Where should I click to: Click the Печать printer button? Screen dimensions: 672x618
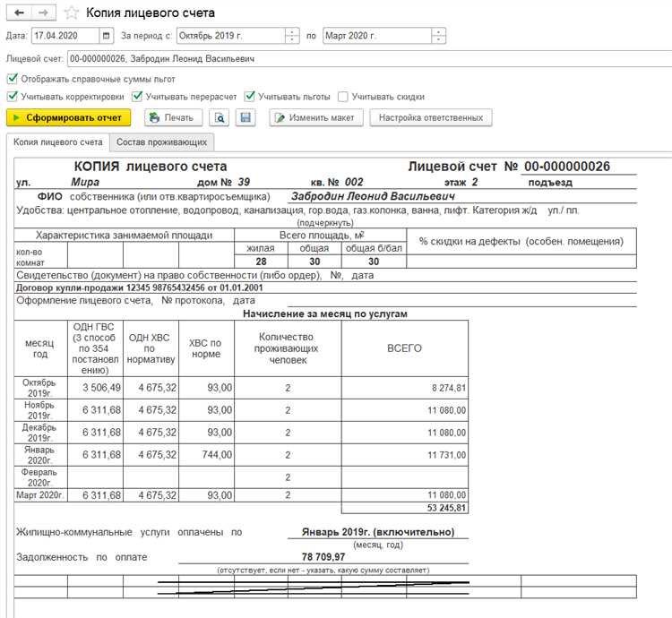[x=169, y=117]
